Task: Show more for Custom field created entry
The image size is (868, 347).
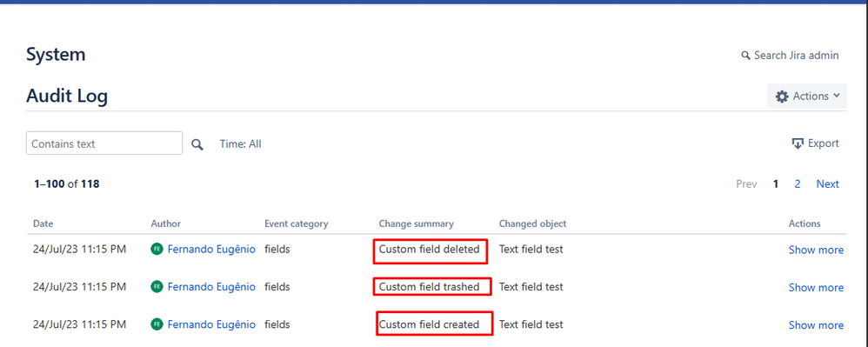Action: pos(816,325)
